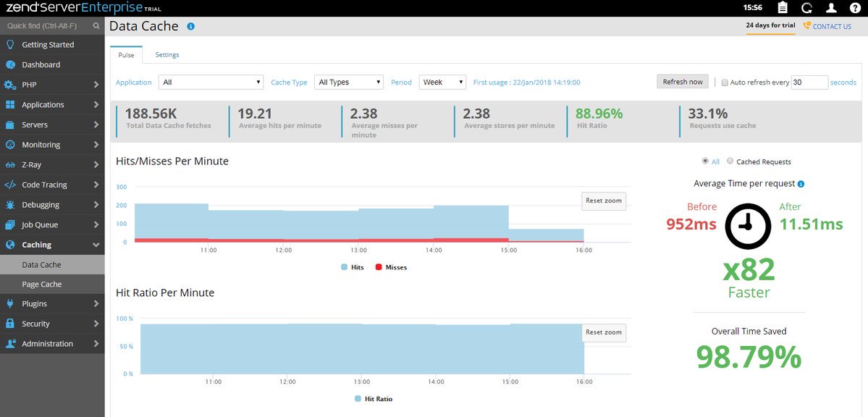Click the Zend Server Enterprise logo
This screenshot has height=417, width=868.
83,8
